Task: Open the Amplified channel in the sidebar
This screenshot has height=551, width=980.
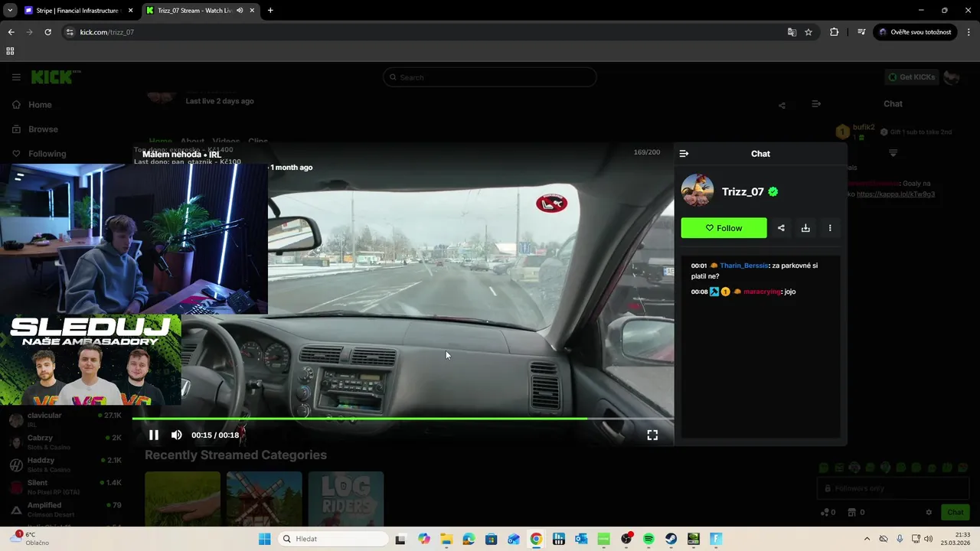Action: tap(66, 509)
